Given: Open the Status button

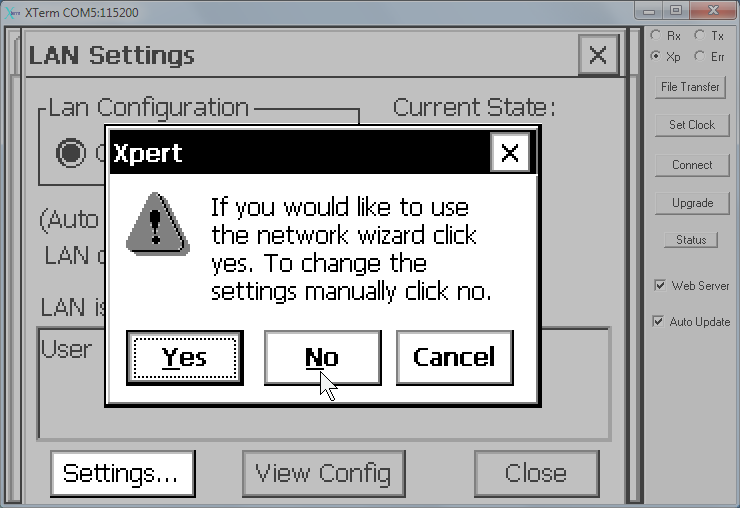Looking at the screenshot, I should (691, 240).
